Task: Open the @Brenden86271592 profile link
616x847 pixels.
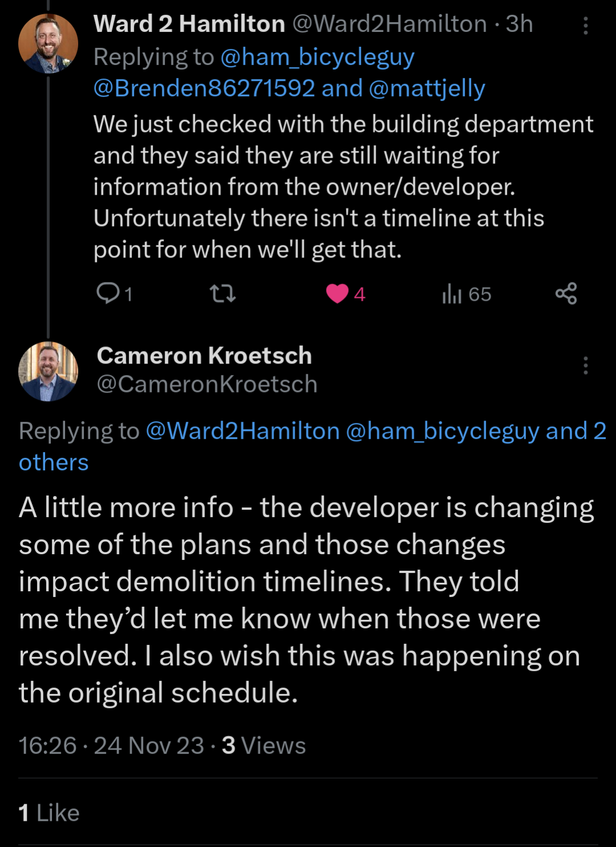Action: [x=204, y=88]
